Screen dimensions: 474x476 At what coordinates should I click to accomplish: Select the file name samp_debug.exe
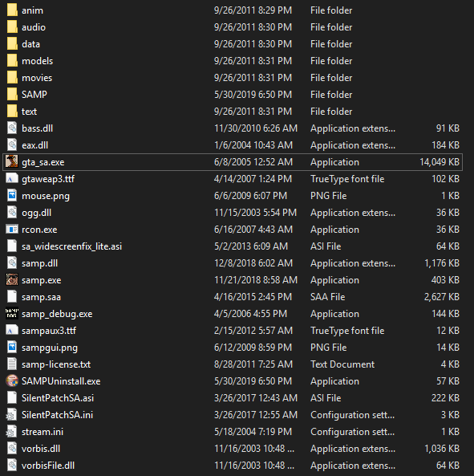click(x=57, y=314)
